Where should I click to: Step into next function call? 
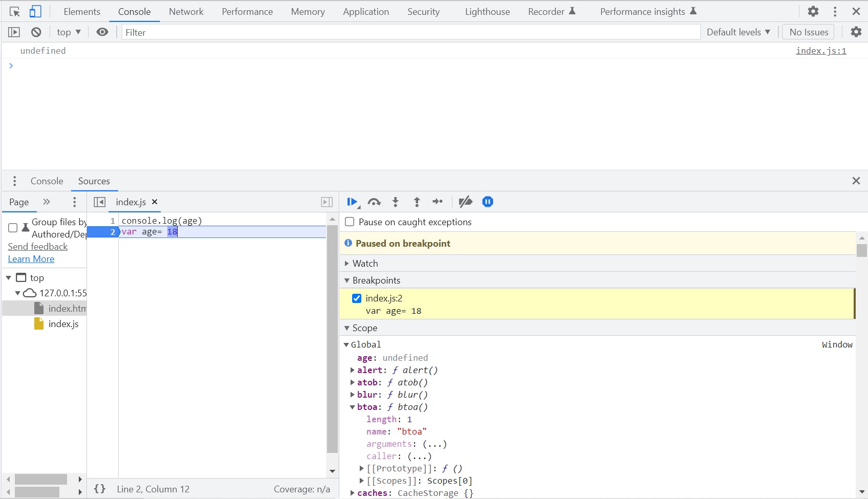coord(396,202)
